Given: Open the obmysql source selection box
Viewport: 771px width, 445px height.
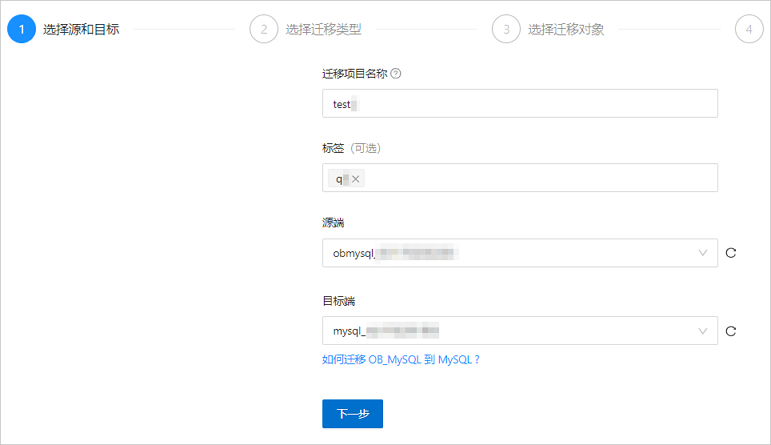Looking at the screenshot, I should coord(520,253).
